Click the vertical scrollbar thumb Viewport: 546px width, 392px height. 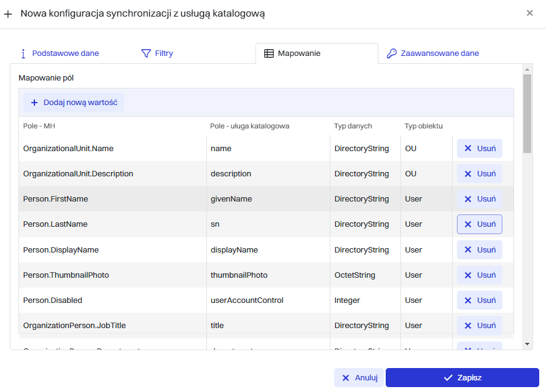527,114
